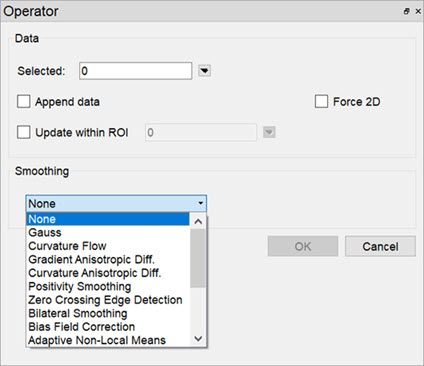Click the smoothing list scrollbar thumb
Image resolution: width=424 pixels, height=366 pixels.
198,258
